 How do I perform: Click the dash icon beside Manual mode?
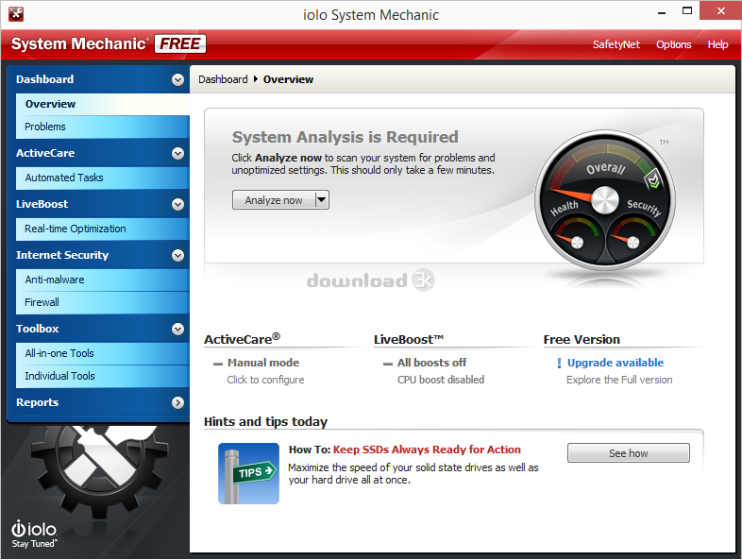click(218, 364)
